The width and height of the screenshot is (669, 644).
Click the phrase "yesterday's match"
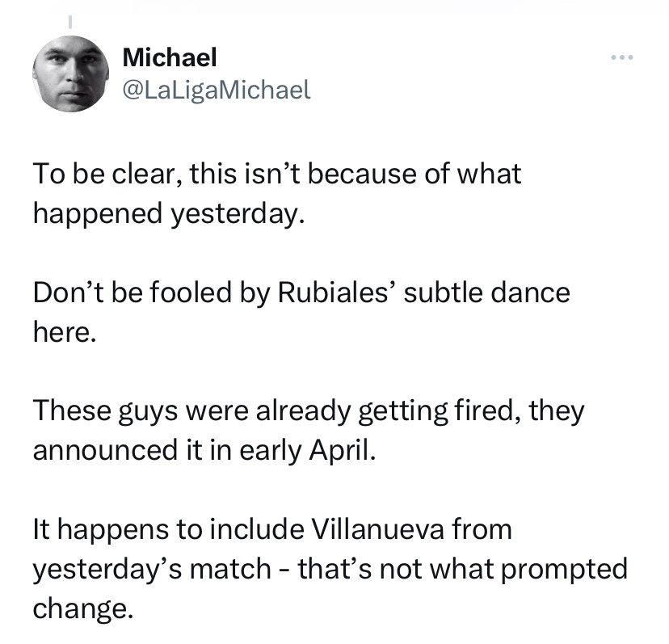click(152, 568)
